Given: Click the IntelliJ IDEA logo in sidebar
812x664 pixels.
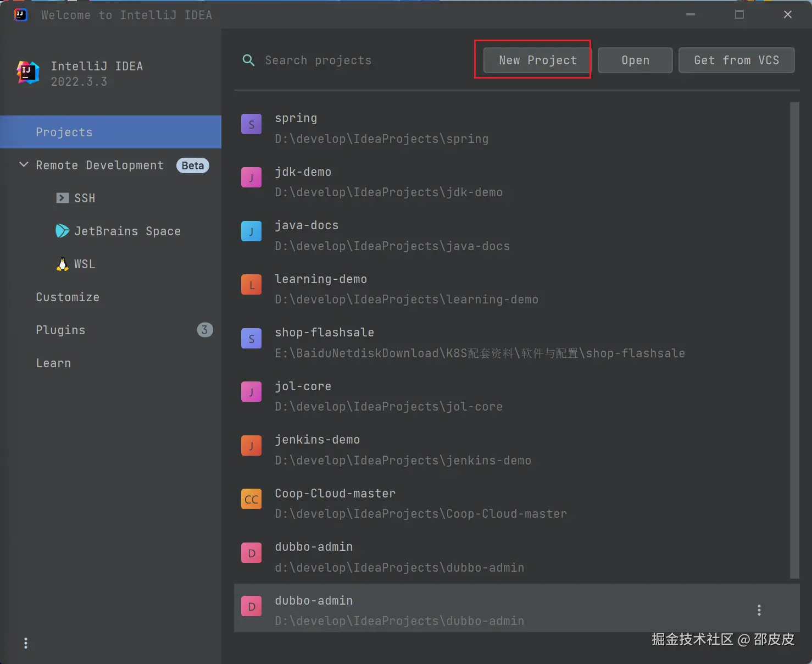Looking at the screenshot, I should point(28,73).
